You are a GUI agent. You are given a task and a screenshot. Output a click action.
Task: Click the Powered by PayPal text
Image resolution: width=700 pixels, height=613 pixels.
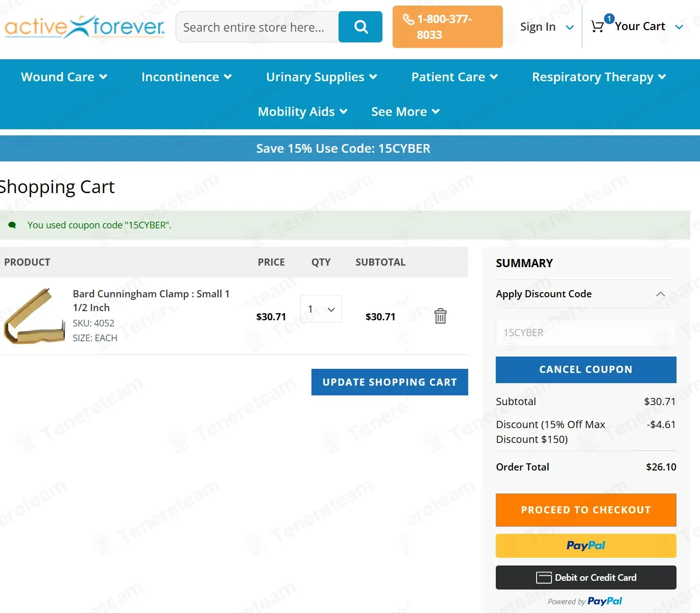(x=585, y=601)
